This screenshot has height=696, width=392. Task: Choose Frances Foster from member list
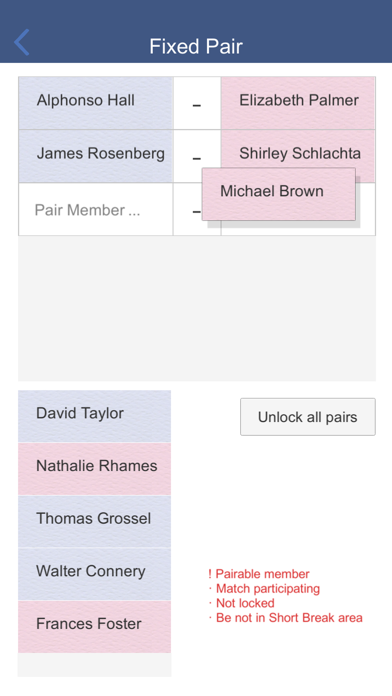[x=94, y=627]
